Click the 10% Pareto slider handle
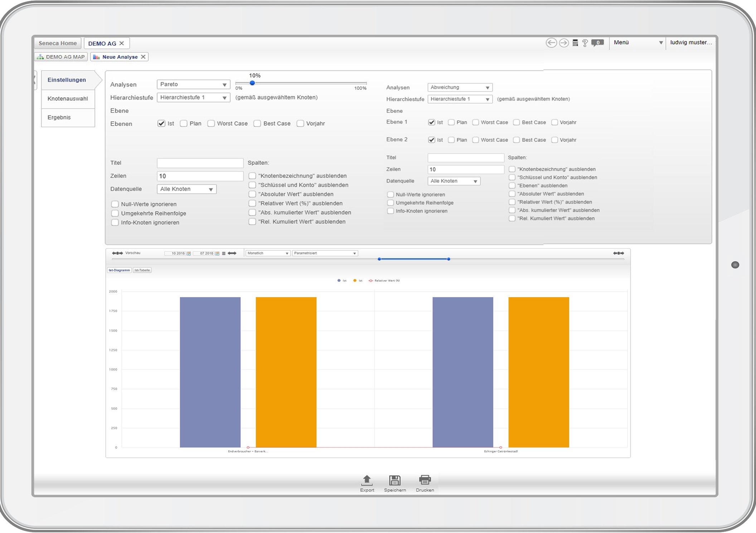The height and width of the screenshot is (533, 756). 252,83
